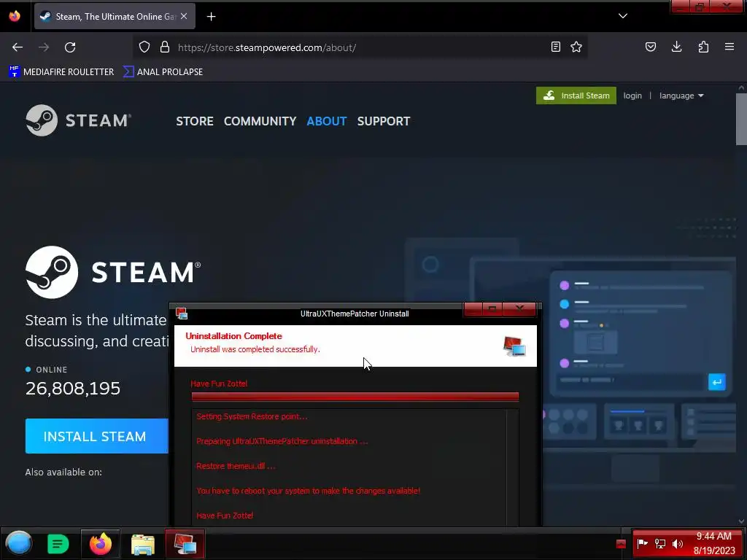Switch to Firefox in the taskbar

101,544
